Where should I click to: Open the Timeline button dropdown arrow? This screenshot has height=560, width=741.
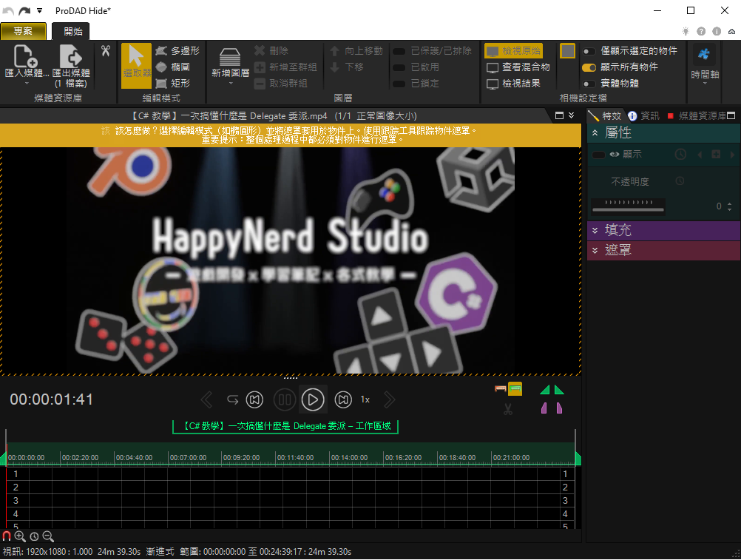(x=705, y=84)
